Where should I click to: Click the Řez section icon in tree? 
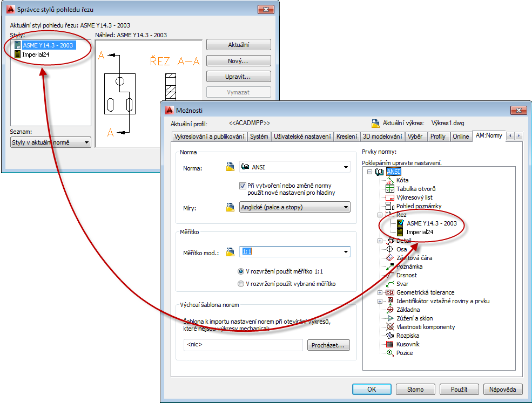[390, 215]
